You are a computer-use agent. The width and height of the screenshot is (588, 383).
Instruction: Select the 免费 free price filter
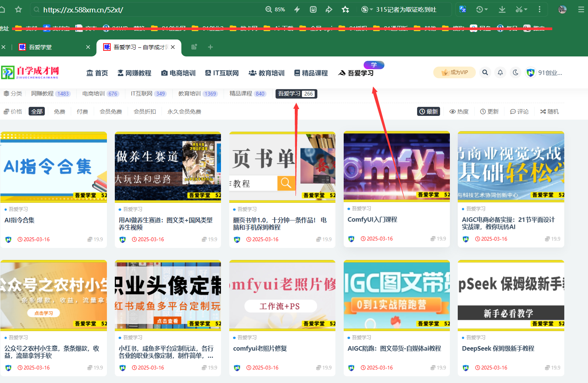[x=59, y=111]
